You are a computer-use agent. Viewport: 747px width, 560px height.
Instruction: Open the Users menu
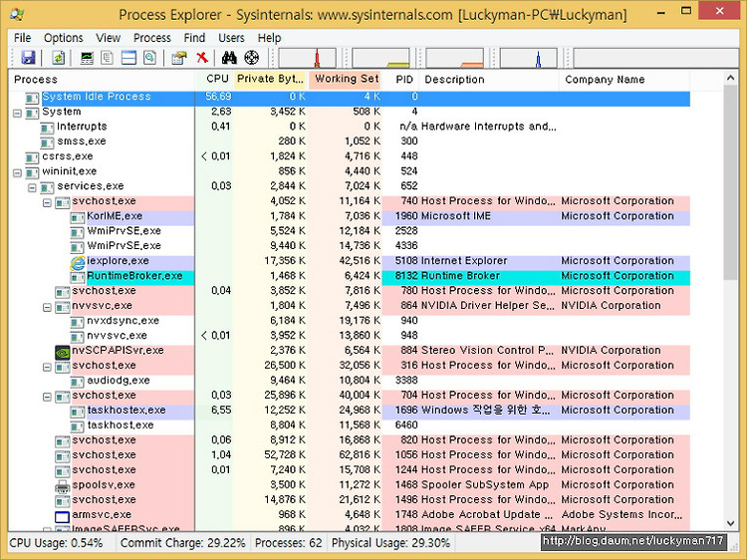[231, 38]
